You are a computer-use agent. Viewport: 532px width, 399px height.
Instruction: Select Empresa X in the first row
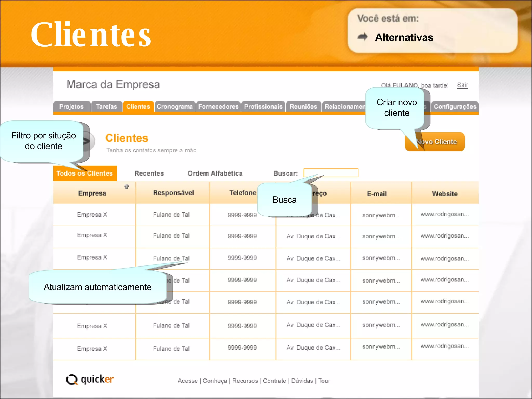[92, 215]
